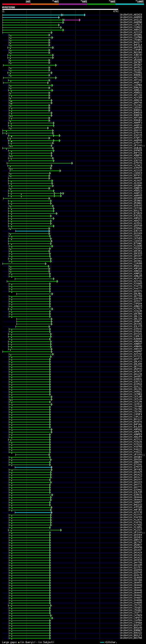The image size is (146, 644).
Task: Select label UniRef100_Q9SBM9
Action: (x=131, y=198)
